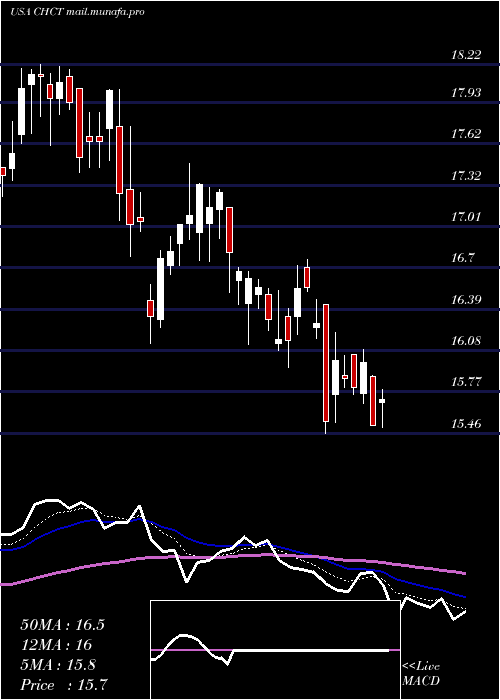The image size is (500, 700).
Task: Click the last white candlestick on the right
Action: coord(382,401)
